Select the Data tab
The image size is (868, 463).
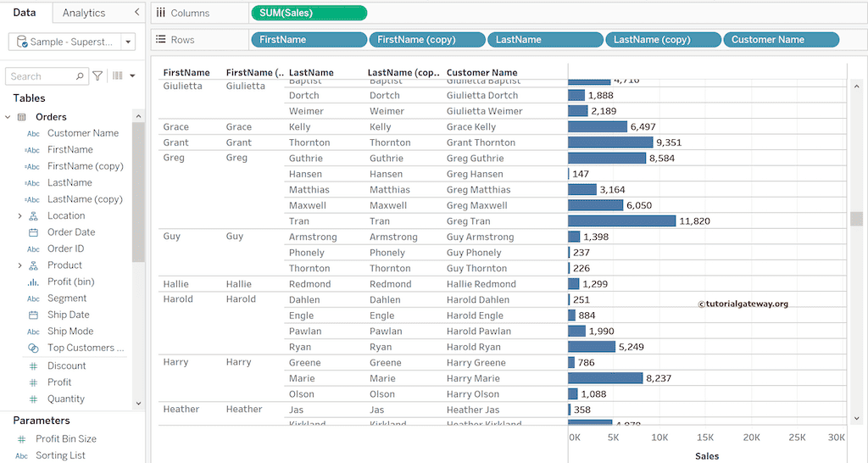point(25,13)
